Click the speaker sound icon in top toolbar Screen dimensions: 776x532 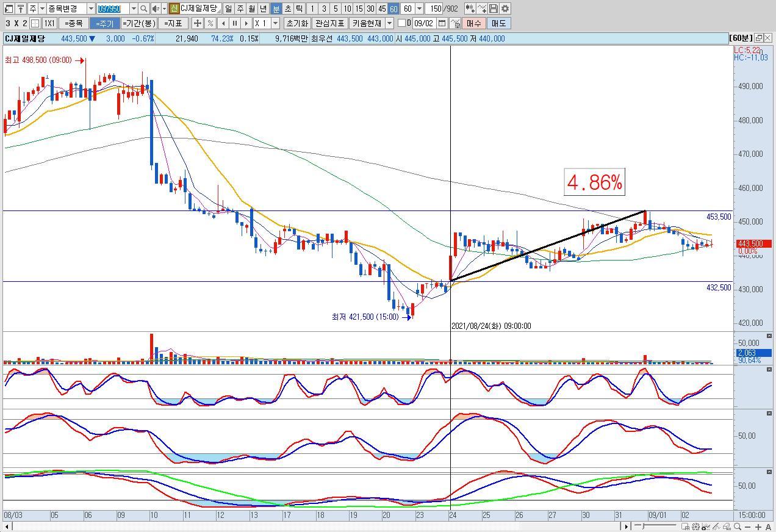point(155,9)
